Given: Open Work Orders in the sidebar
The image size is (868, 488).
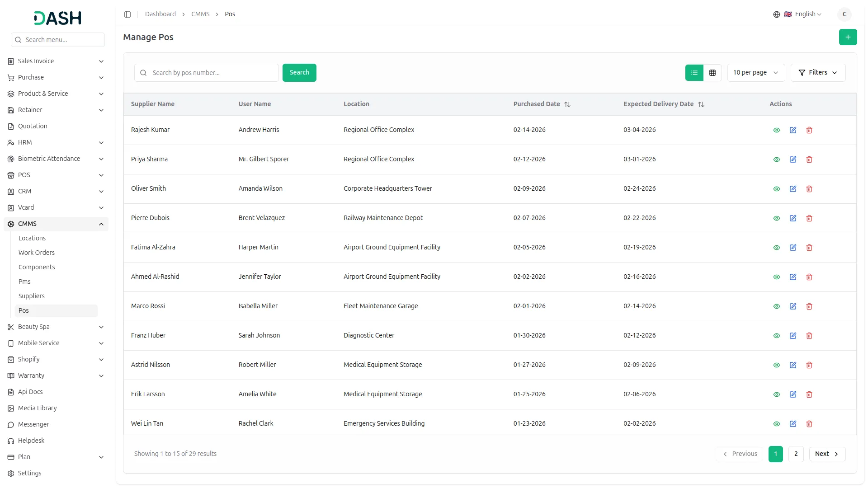Looking at the screenshot, I should pyautogui.click(x=37, y=253).
